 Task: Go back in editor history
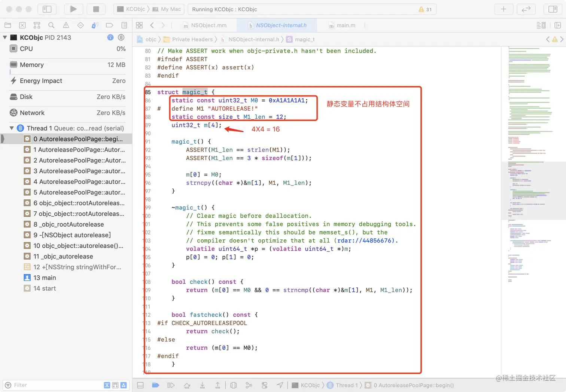pyautogui.click(x=152, y=25)
